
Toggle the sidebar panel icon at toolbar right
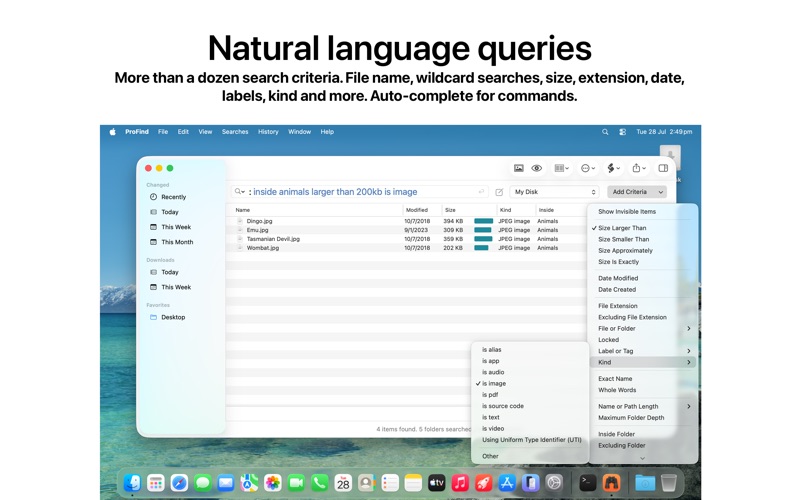tap(663, 168)
